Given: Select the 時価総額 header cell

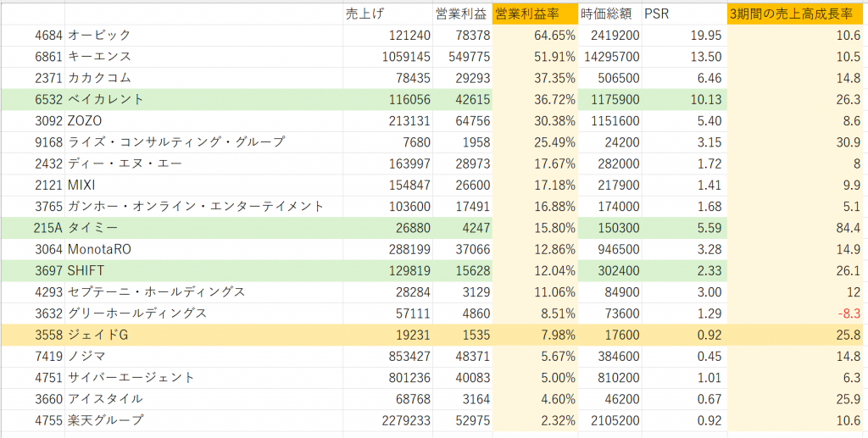Looking at the screenshot, I should click(x=609, y=14).
